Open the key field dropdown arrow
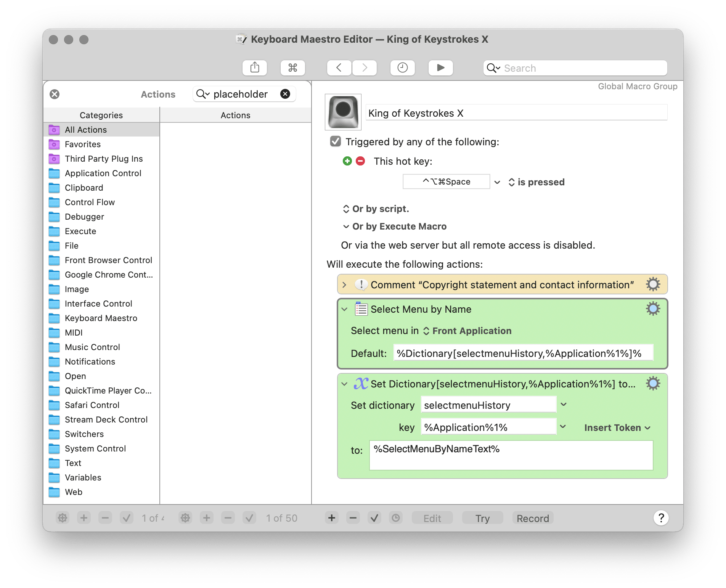726x588 pixels. [x=563, y=426]
